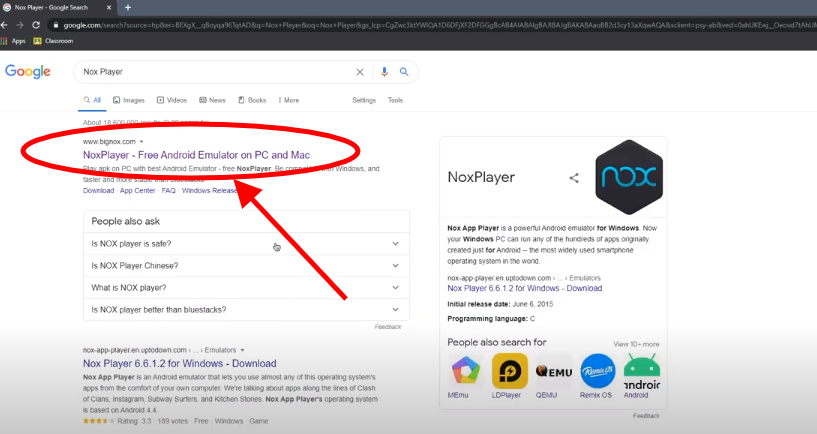Click the nox hexagon logo image

pyautogui.click(x=629, y=177)
